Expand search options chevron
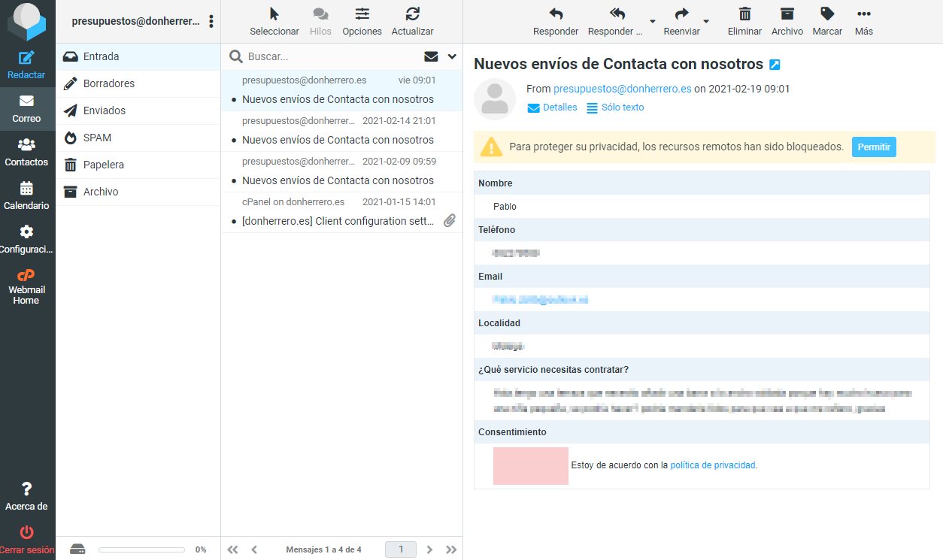 pos(452,56)
